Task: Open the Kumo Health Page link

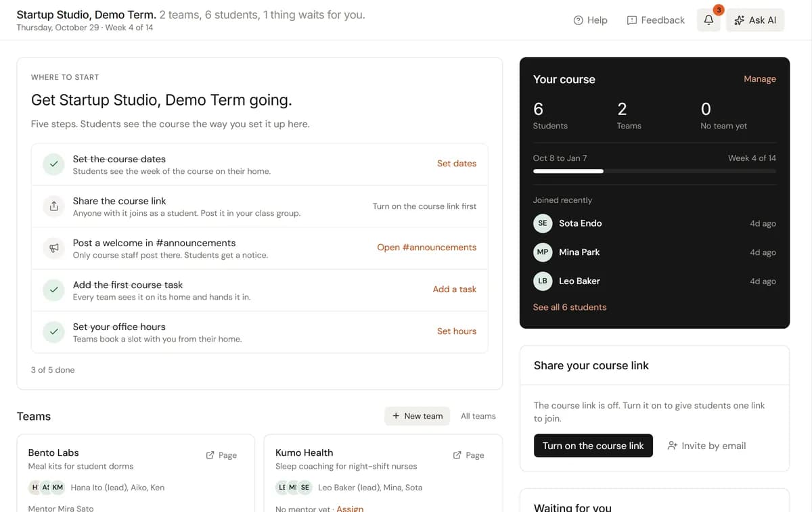Action: click(x=468, y=455)
